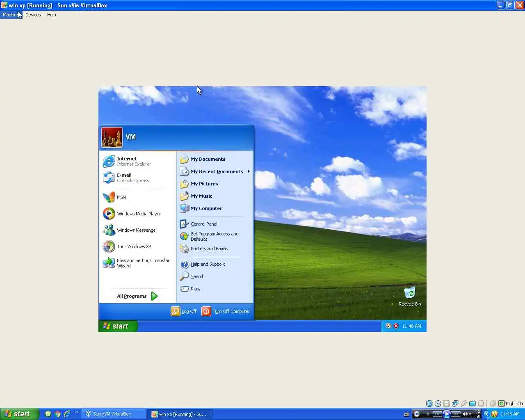Open the Run... dialog
The width and height of the screenshot is (525, 420).
point(215,289)
